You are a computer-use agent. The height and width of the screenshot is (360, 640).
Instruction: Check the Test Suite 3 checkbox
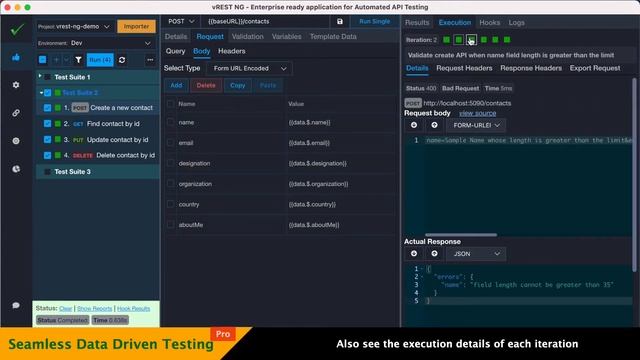click(47, 172)
